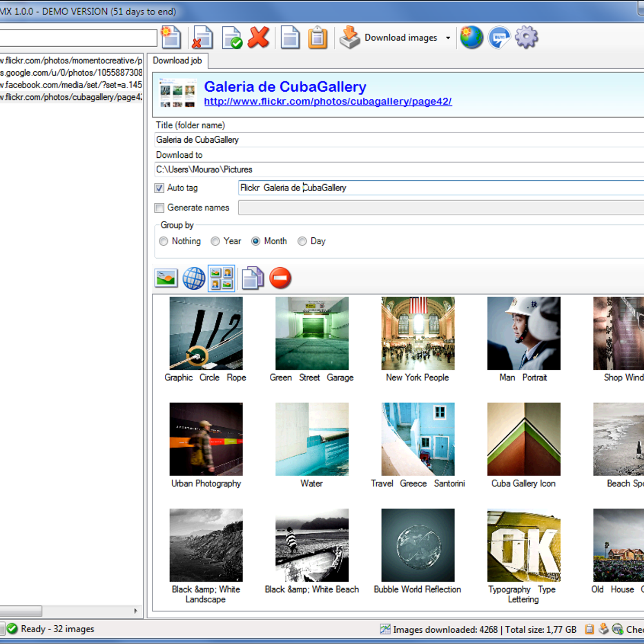Click the red stop icon above thumbnails
644x644 pixels.
tap(280, 278)
